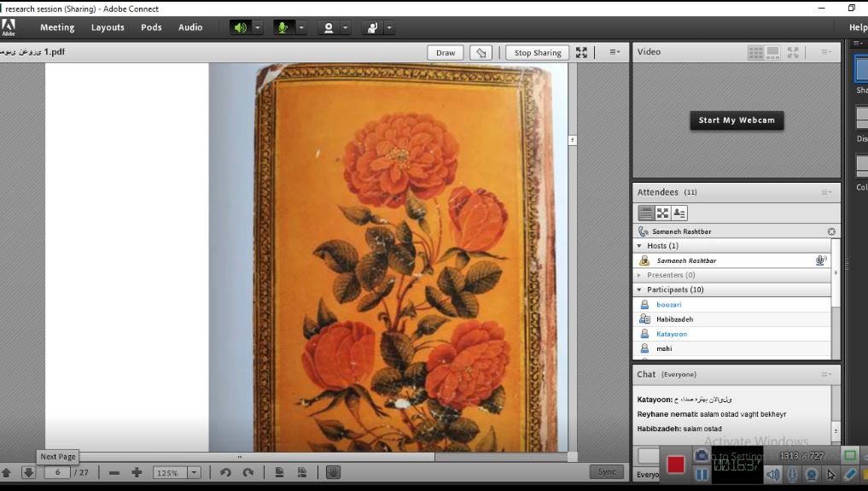Open the Meeting menu
868x491 pixels.
click(x=57, y=27)
